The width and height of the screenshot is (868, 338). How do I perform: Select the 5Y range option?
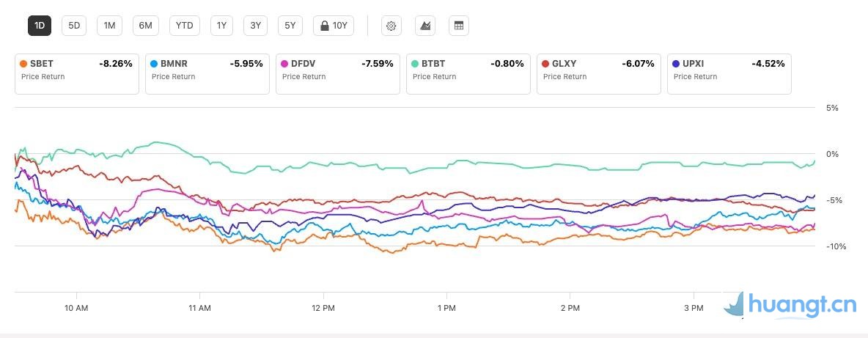tap(290, 26)
